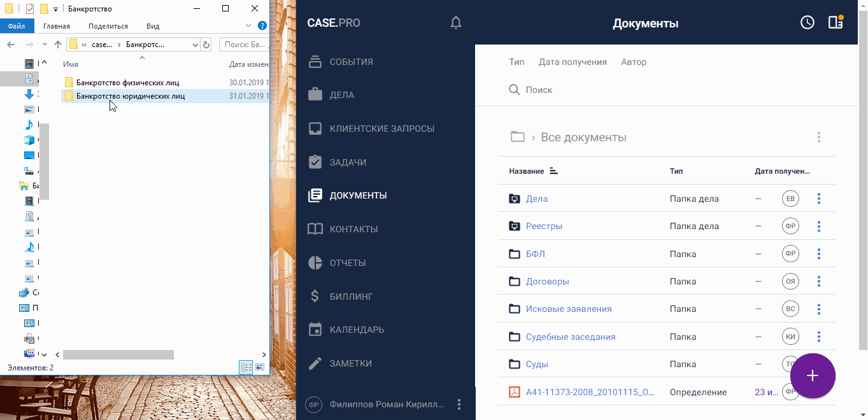Go to КЛИЕНТСКИЕ ЗАПРОСЫ section in sidebar
The width and height of the screenshot is (868, 420).
point(382,129)
